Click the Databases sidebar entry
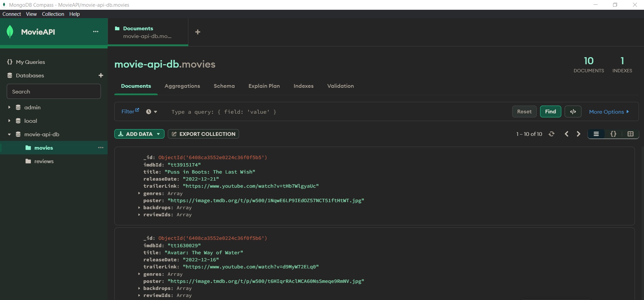644x300 pixels. click(30, 75)
